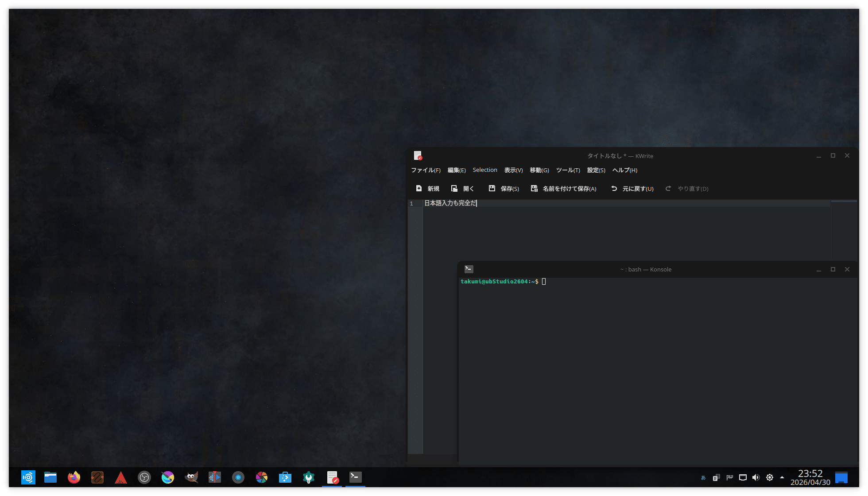The width and height of the screenshot is (868, 496).
Task: Expand hidden system tray icons arrow
Action: [x=782, y=477]
